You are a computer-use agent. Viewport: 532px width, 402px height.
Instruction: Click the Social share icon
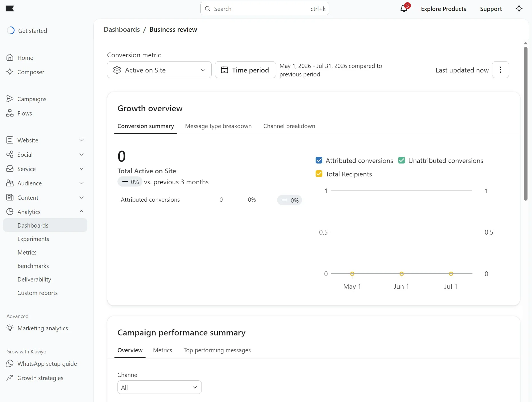[10, 155]
